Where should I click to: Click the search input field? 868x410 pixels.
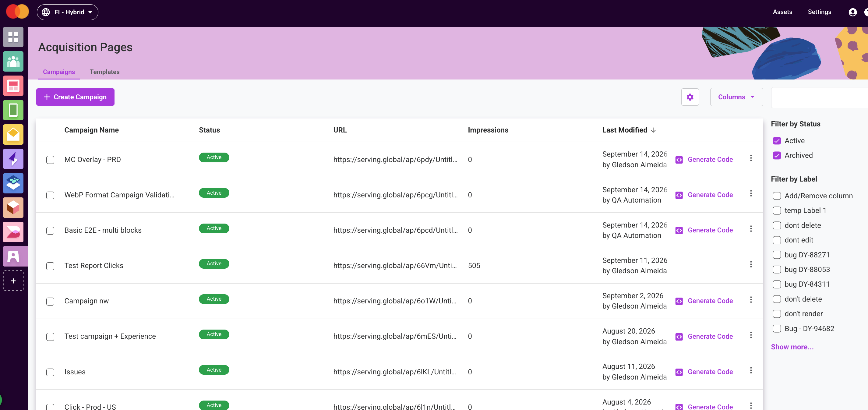point(819,98)
